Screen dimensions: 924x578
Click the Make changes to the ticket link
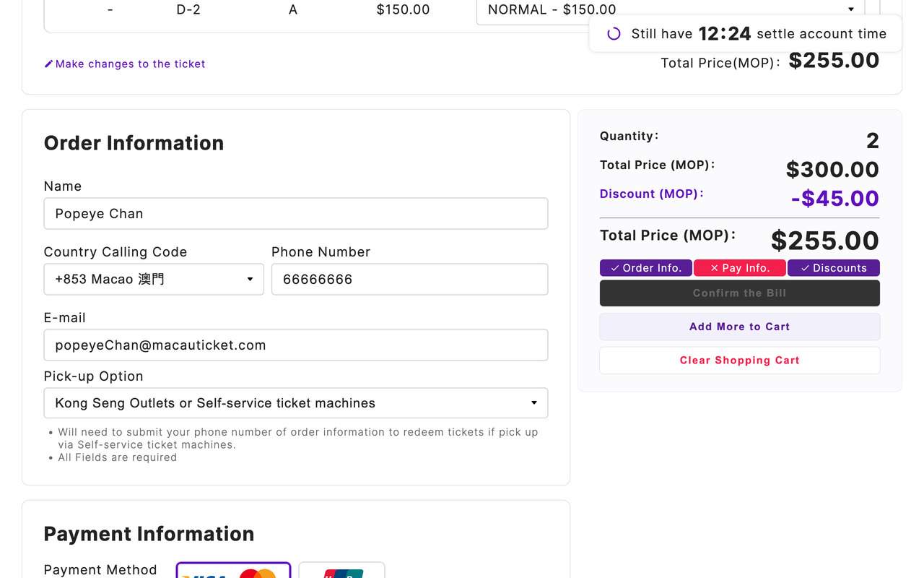tap(125, 64)
